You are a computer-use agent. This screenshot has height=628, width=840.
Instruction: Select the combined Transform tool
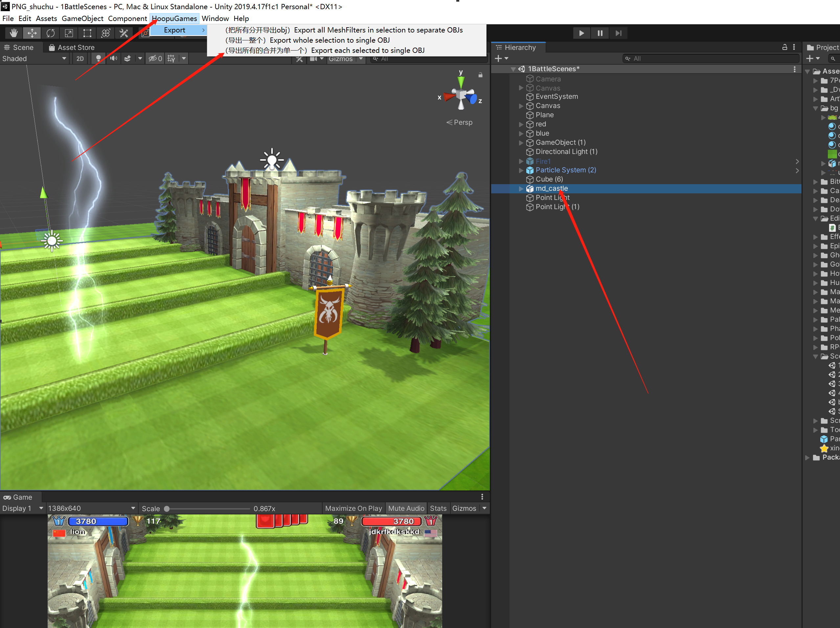tap(105, 33)
